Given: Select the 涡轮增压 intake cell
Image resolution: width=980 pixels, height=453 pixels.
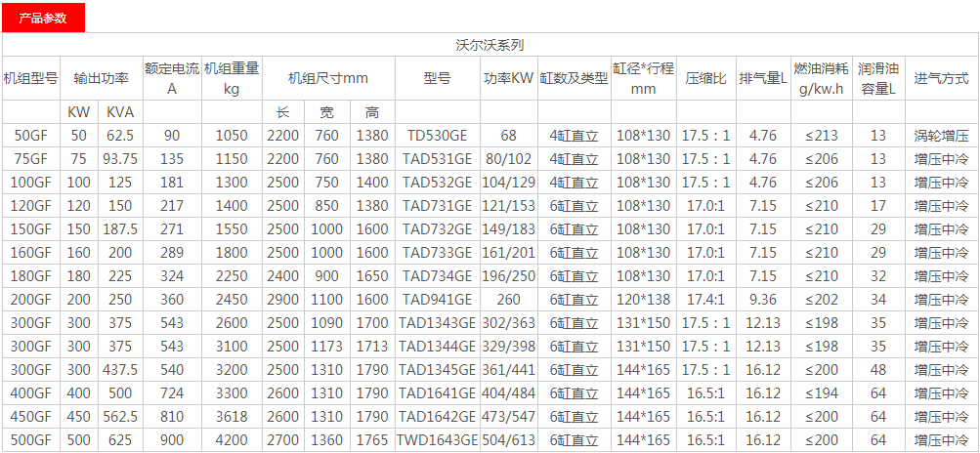Looking at the screenshot, I should click(x=941, y=136).
